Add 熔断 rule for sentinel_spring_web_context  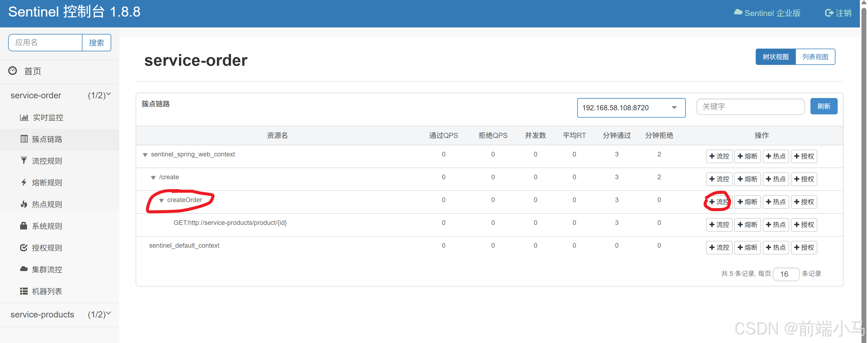coord(747,156)
